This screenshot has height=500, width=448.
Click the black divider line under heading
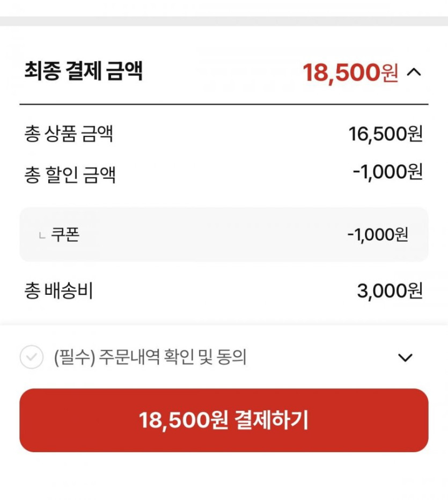coord(224,104)
